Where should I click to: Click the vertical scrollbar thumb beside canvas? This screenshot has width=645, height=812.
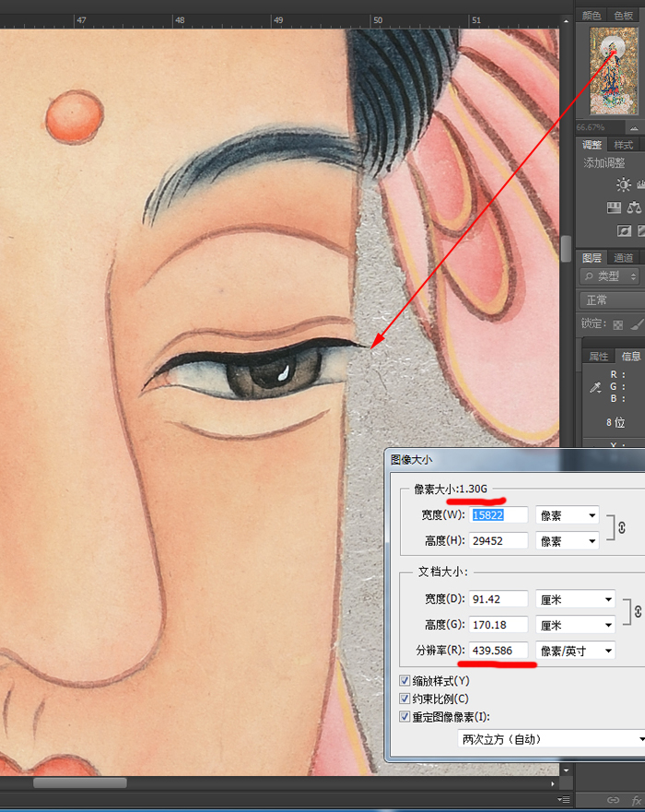[566, 248]
